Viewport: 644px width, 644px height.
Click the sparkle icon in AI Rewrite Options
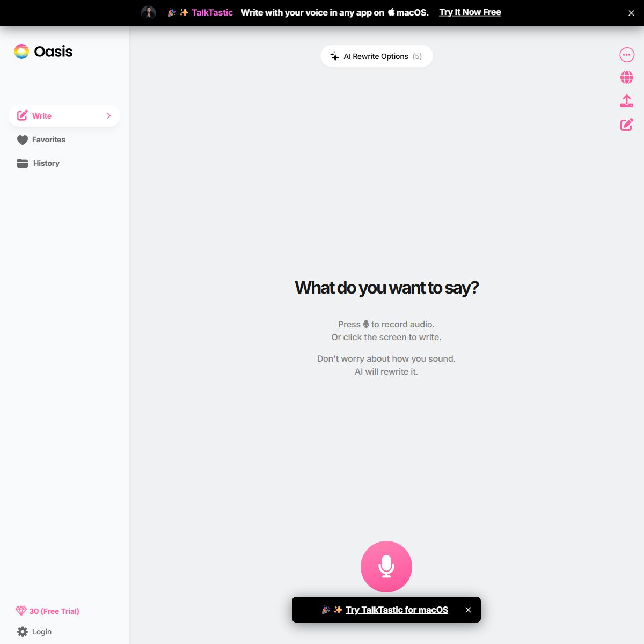tap(334, 56)
